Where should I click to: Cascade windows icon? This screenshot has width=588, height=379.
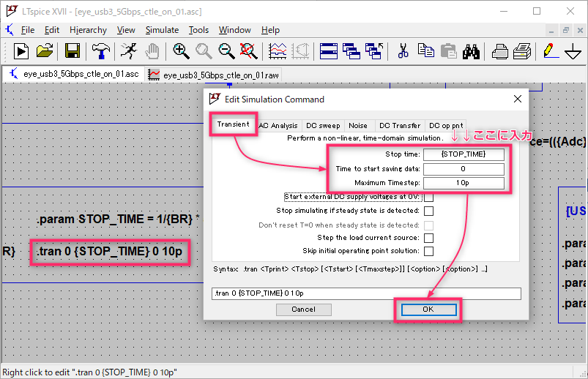351,51
